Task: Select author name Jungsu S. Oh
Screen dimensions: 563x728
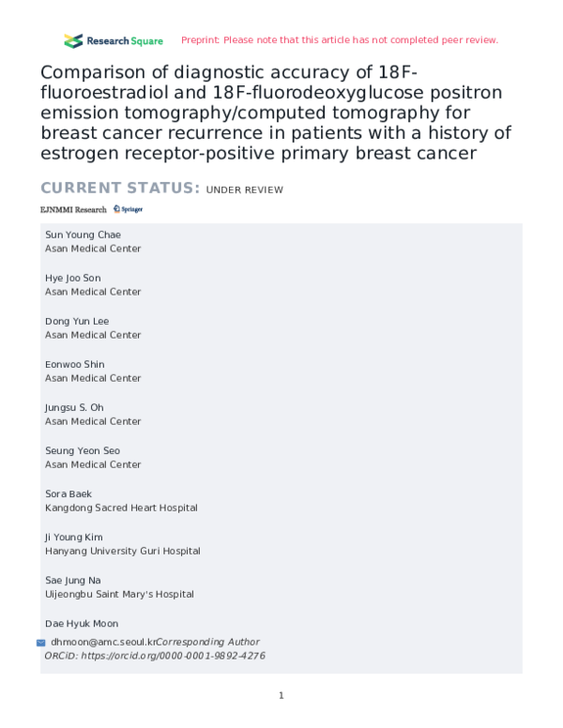Action: [x=74, y=407]
